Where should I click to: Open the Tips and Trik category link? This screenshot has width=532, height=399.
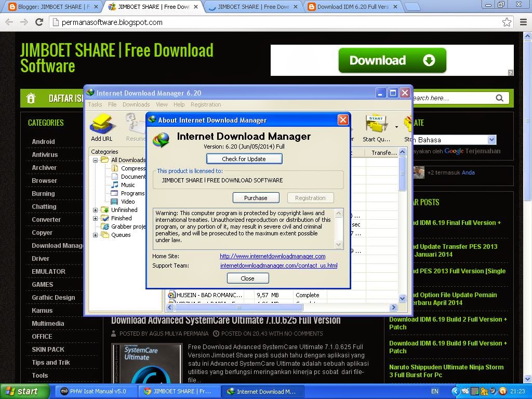(x=51, y=362)
